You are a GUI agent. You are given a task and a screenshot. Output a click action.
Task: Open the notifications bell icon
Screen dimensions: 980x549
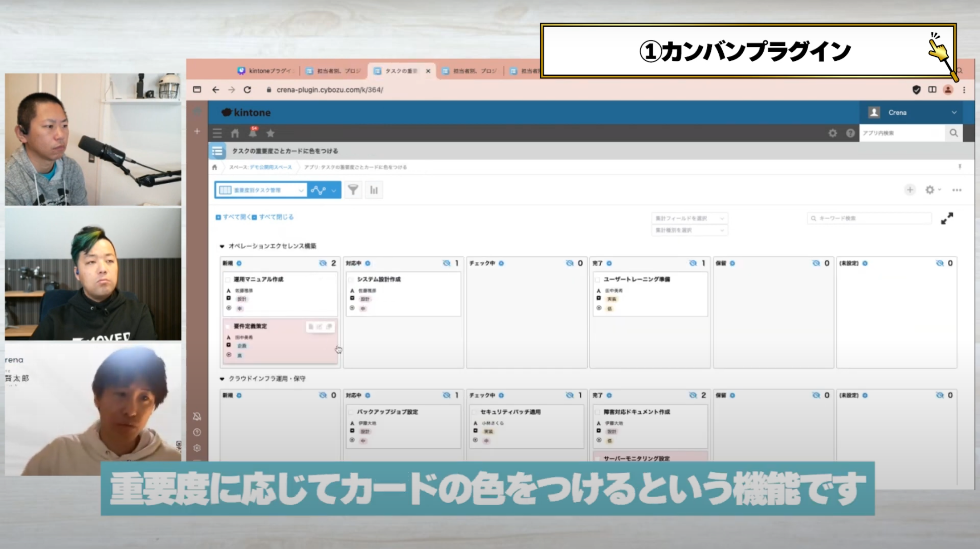253,132
